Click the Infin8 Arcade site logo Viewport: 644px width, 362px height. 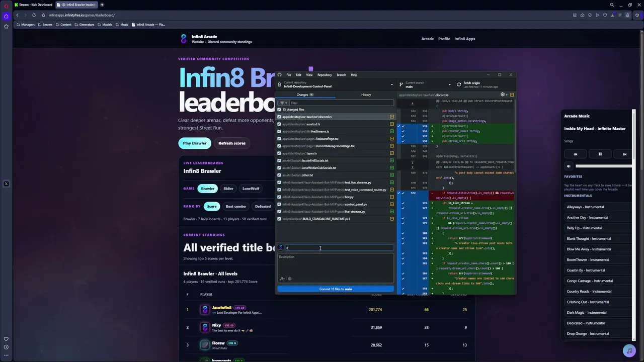click(184, 39)
